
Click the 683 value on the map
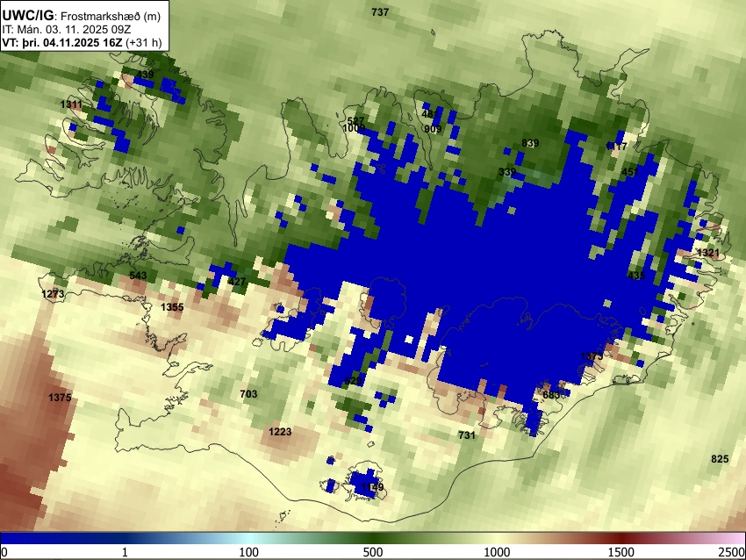[x=551, y=395]
